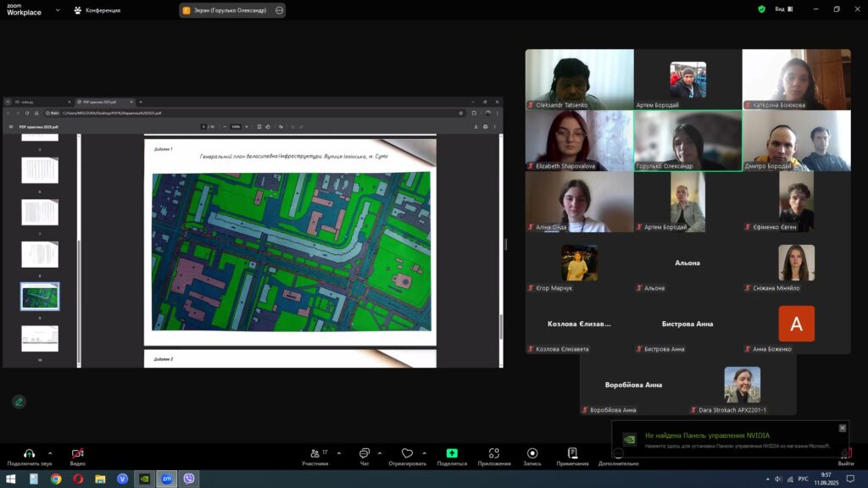This screenshot has height=488, width=868.
Task: Select Сніжана Міняйло participant tile
Action: pyautogui.click(x=797, y=263)
